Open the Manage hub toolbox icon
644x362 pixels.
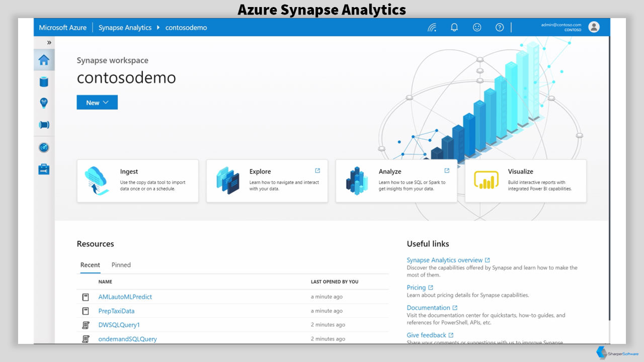[x=44, y=169]
